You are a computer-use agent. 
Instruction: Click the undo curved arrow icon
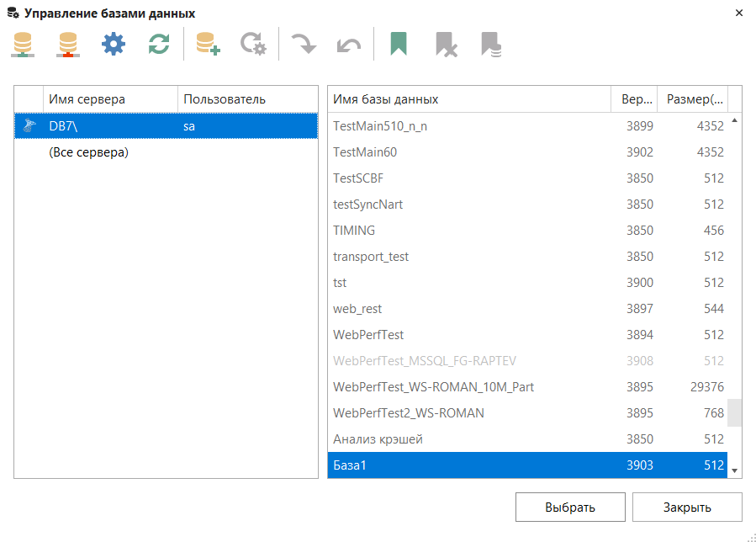pos(348,44)
